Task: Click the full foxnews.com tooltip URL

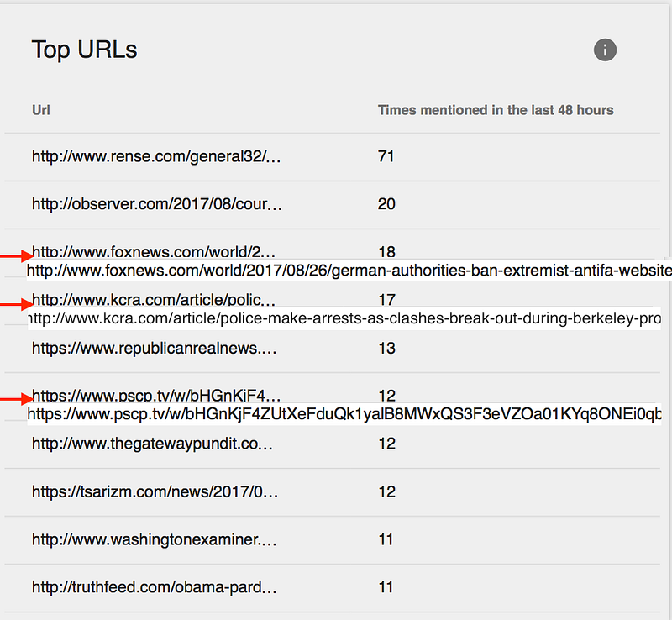Action: [x=349, y=271]
